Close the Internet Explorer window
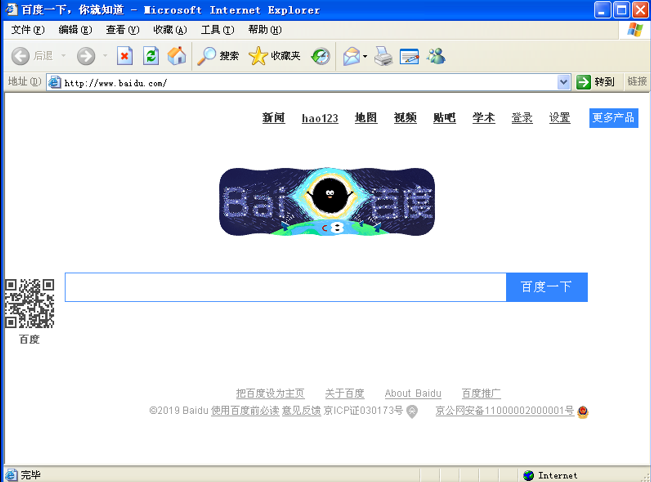This screenshot has width=651, height=482. (x=641, y=10)
